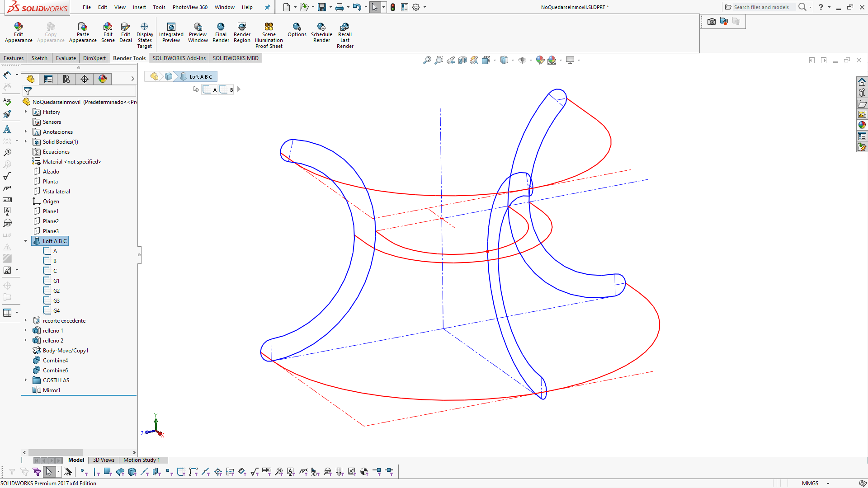This screenshot has height=488, width=868.
Task: Open SOLIDWORKS Add-Ins tab
Action: tap(179, 58)
